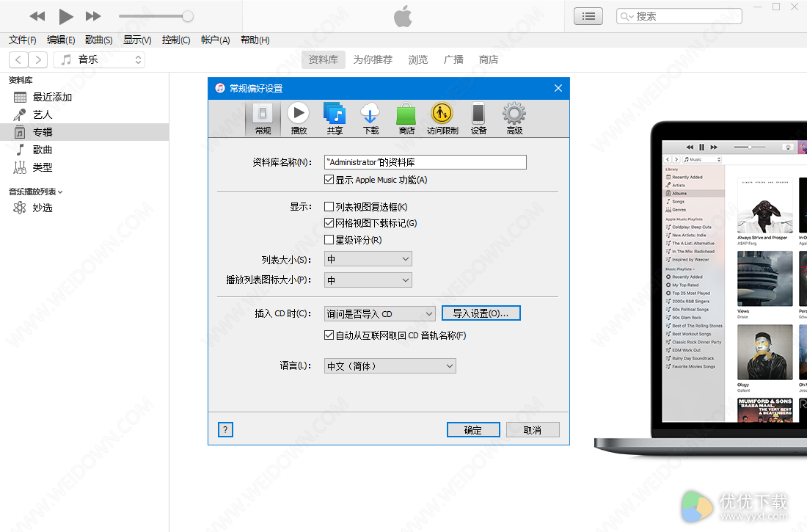Image resolution: width=807 pixels, height=532 pixels.
Task: Enable 星级评分 checkbox
Action: (329, 239)
